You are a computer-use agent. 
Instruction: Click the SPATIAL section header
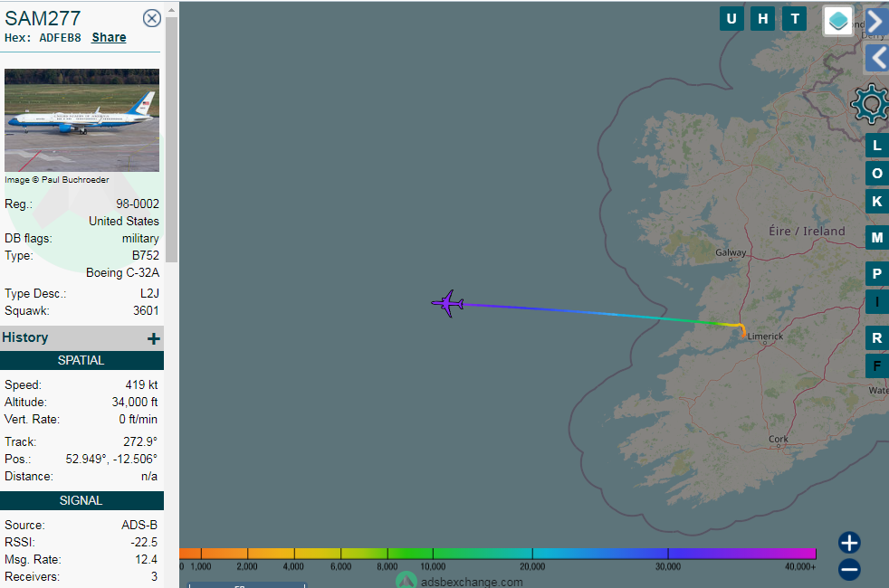pos(81,360)
